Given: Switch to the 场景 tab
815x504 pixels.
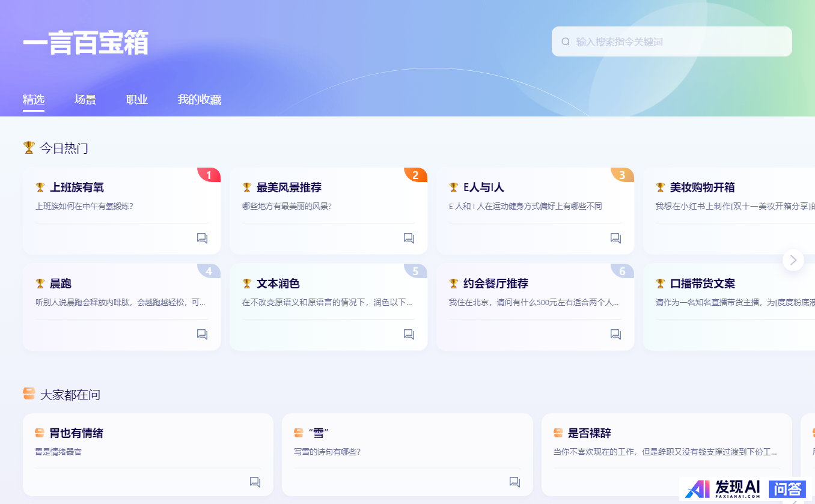Looking at the screenshot, I should pyautogui.click(x=85, y=100).
